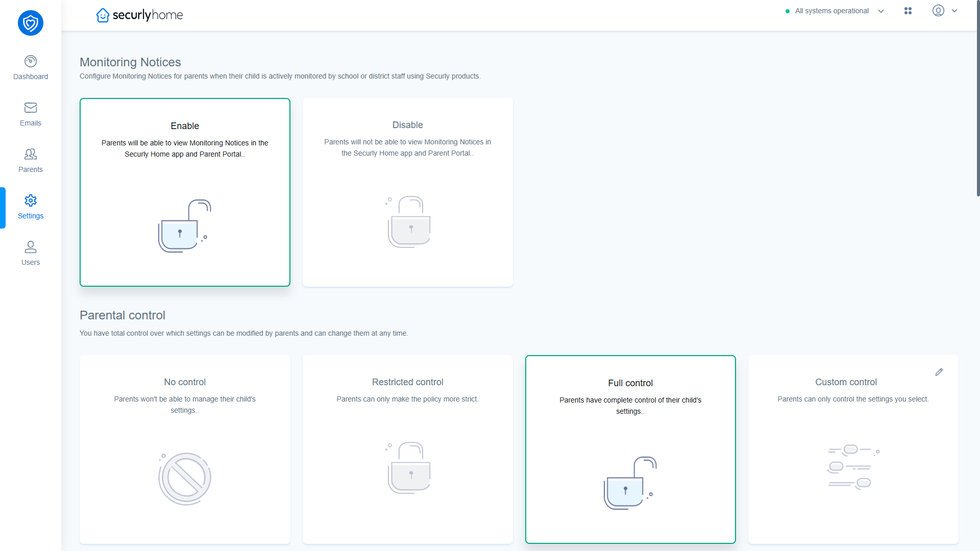Choose the No control option card
This screenshot has width=980, height=551.
pos(185,449)
